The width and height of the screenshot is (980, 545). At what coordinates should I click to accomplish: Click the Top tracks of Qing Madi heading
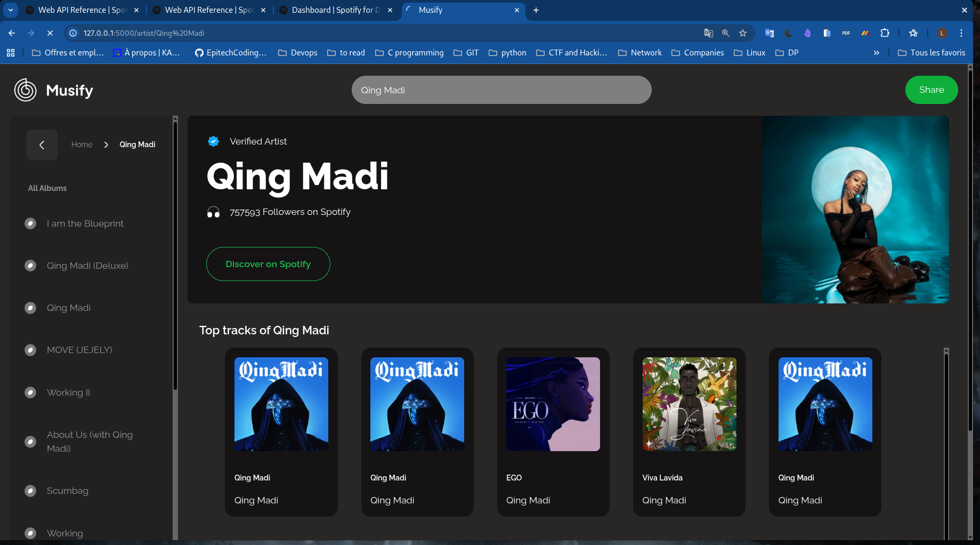(264, 331)
